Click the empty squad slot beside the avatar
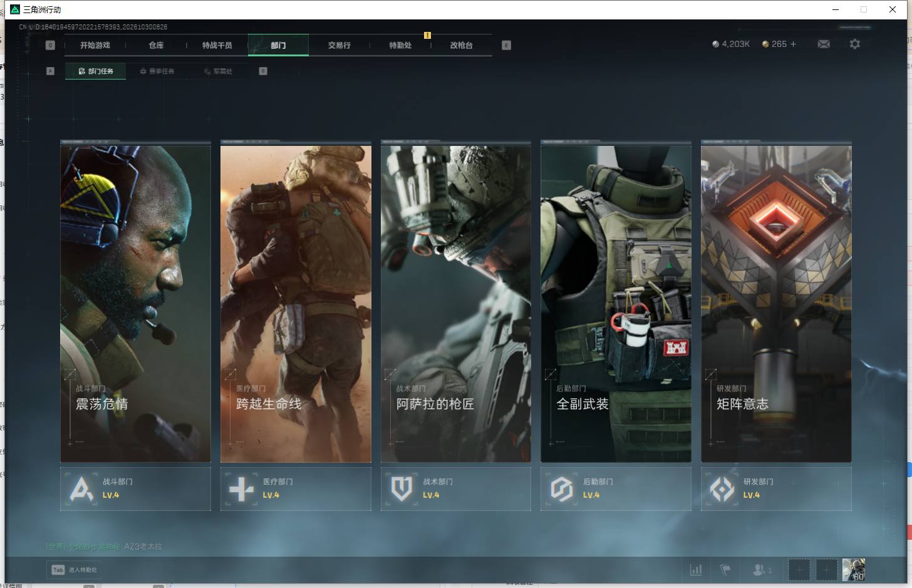Image resolution: width=912 pixels, height=588 pixels. (826, 570)
